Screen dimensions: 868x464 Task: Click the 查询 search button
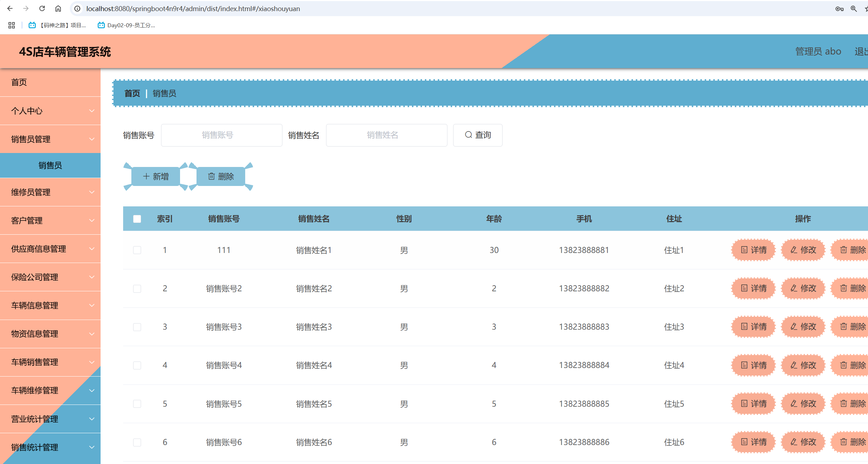pyautogui.click(x=478, y=135)
